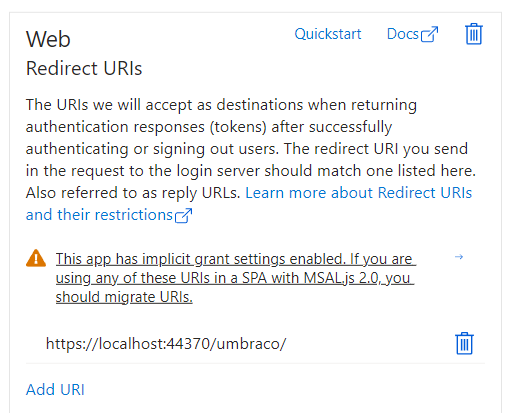Click the 'Also referred to as reply URLs' text
The image size is (512, 413).
(x=133, y=193)
